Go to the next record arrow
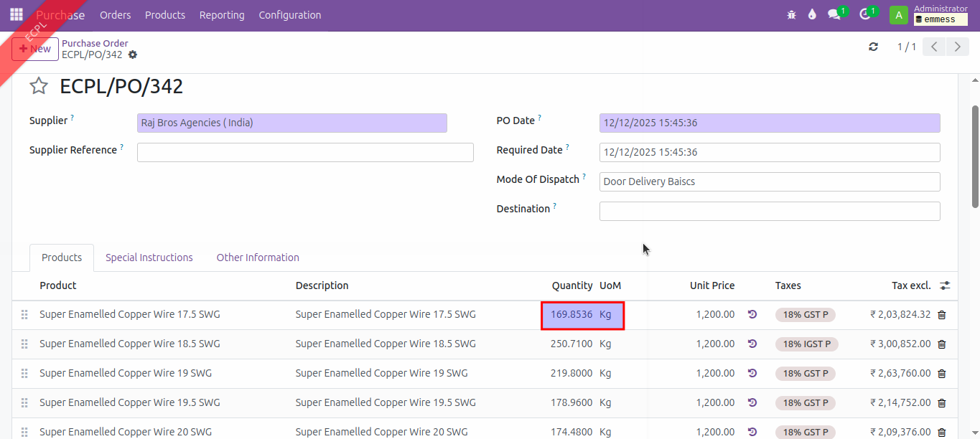Viewport: 980px width, 439px height. (957, 47)
